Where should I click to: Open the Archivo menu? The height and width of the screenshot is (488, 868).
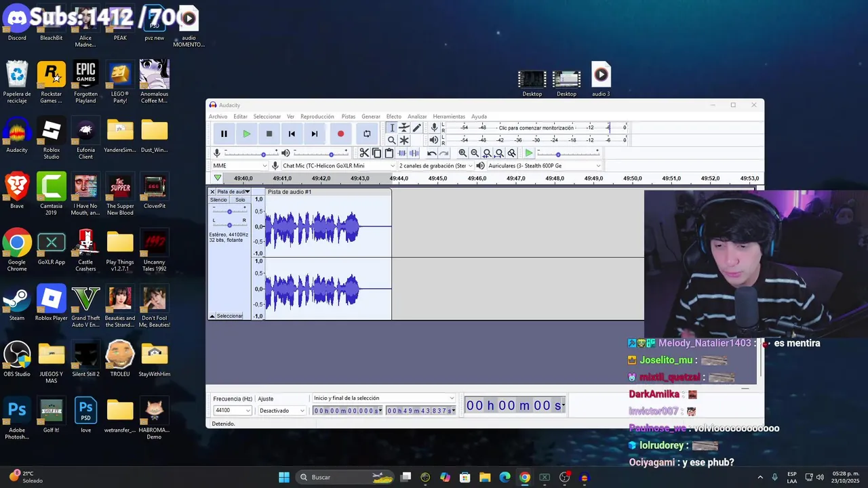click(x=218, y=117)
